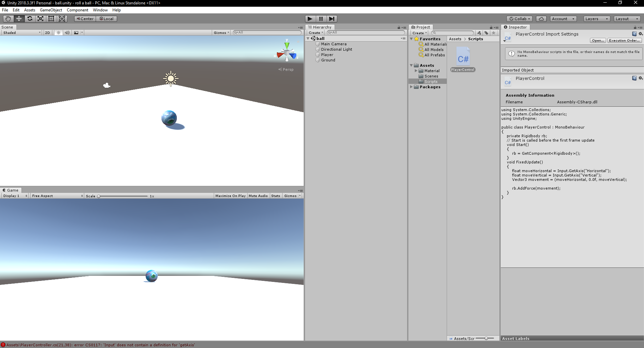The image size is (644, 348).
Task: Click the Hierarchy search field
Action: tap(366, 33)
